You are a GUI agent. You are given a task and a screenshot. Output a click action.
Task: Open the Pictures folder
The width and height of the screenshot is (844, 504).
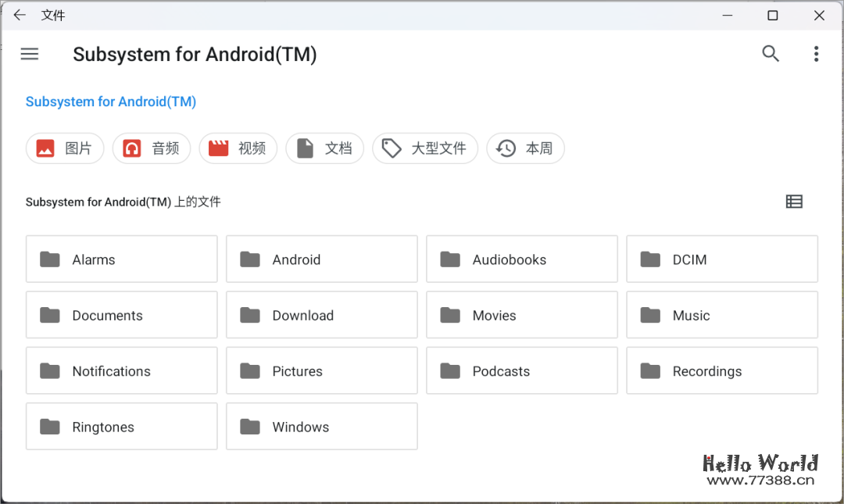321,370
